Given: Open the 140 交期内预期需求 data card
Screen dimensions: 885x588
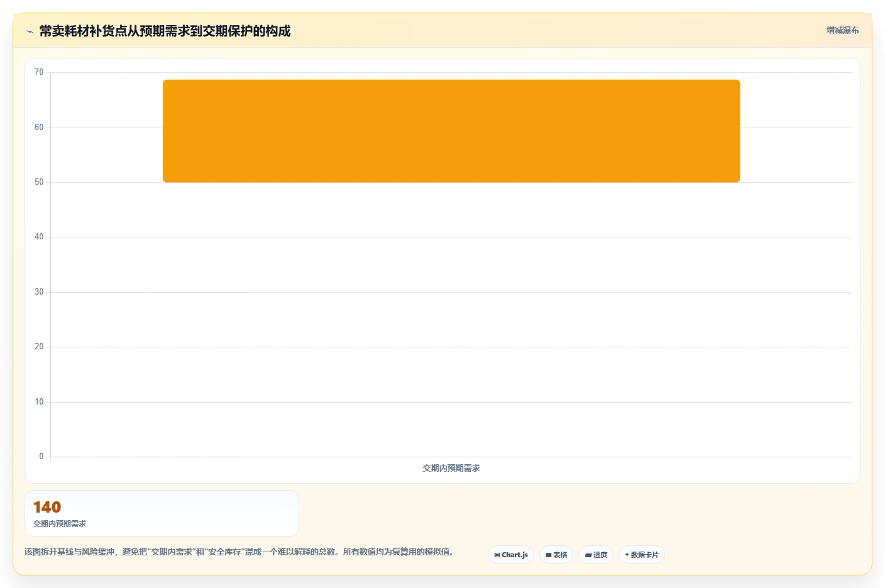Looking at the screenshot, I should tap(162, 513).
